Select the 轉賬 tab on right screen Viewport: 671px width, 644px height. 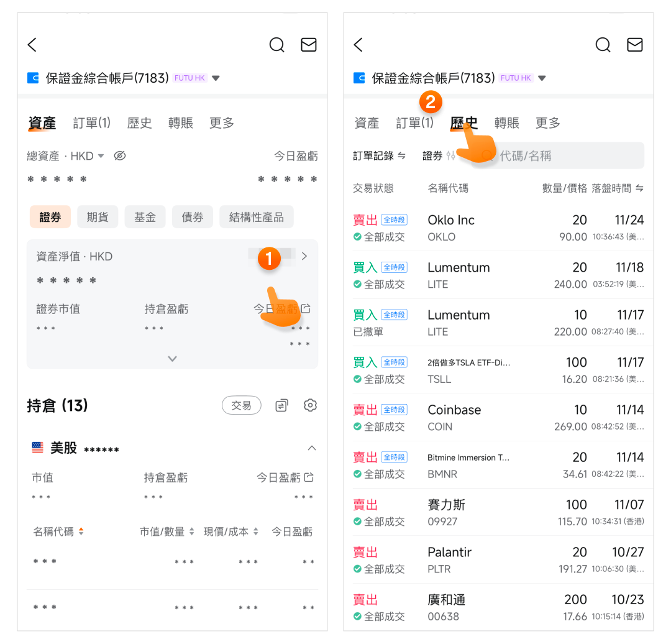click(506, 123)
